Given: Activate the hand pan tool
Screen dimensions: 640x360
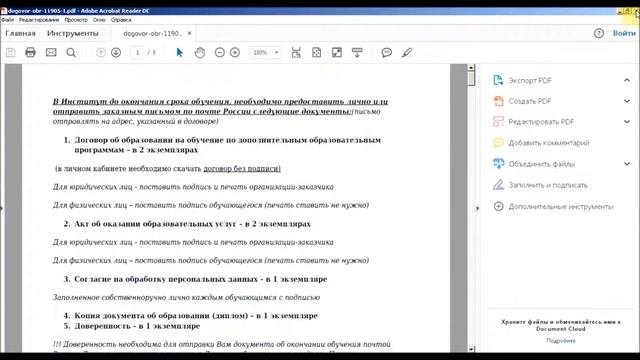Looking at the screenshot, I should (x=200, y=52).
